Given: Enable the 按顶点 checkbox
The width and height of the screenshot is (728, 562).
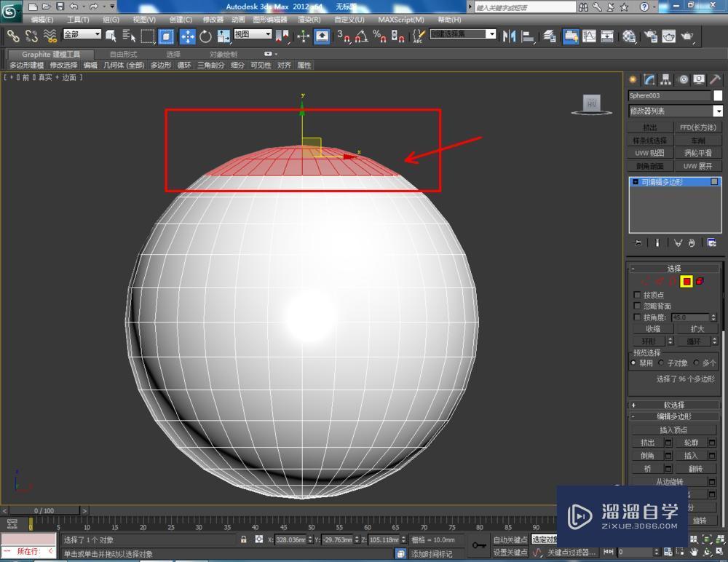Looking at the screenshot, I should [638, 295].
